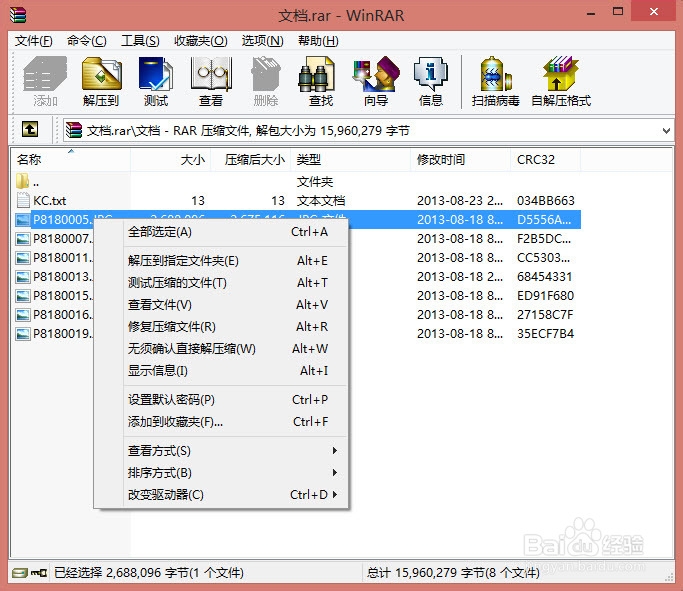Click CRC value ED91F680
This screenshot has height=591, width=683.
click(x=545, y=296)
